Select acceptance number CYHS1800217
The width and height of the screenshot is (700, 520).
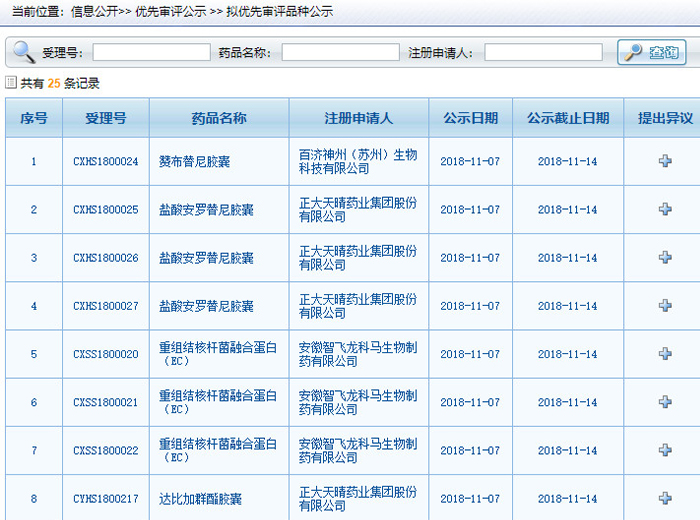pyautogui.click(x=106, y=499)
